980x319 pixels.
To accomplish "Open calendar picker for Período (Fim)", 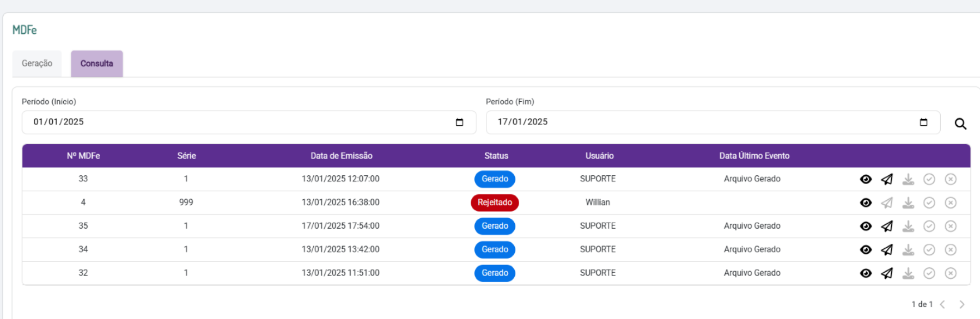I will click(923, 122).
